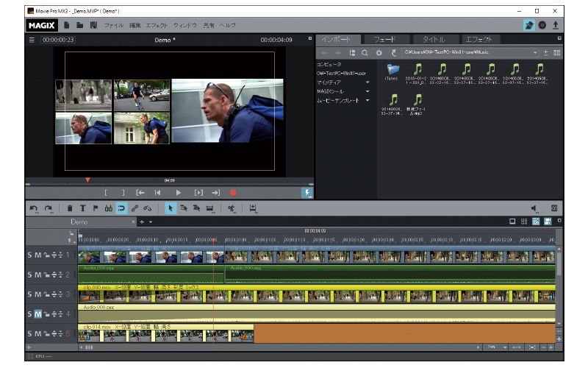
Task: Play the preview monitor
Action: coord(178,193)
